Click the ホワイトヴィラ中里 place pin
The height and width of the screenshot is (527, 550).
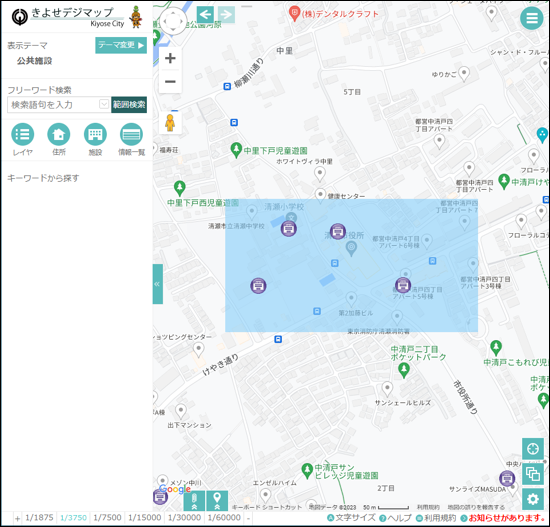click(x=320, y=174)
